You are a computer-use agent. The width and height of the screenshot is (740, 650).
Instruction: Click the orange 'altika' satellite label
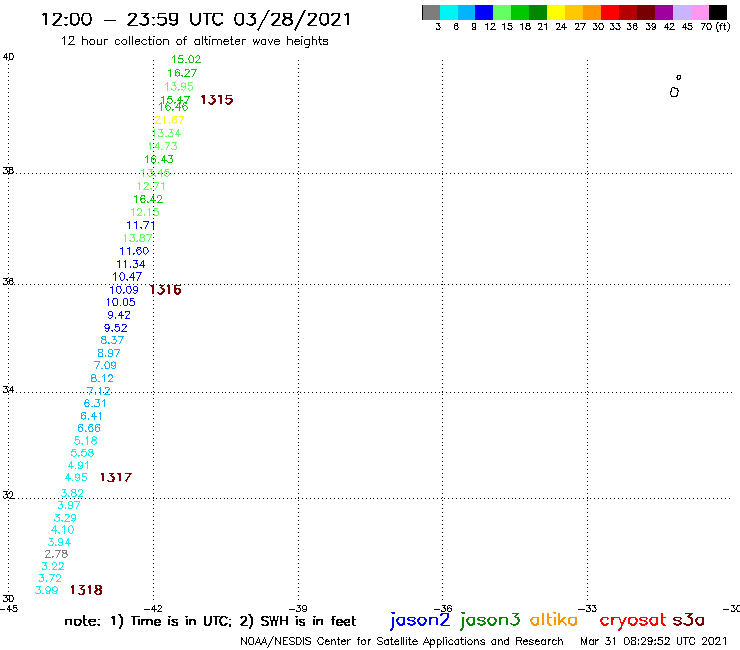point(554,619)
